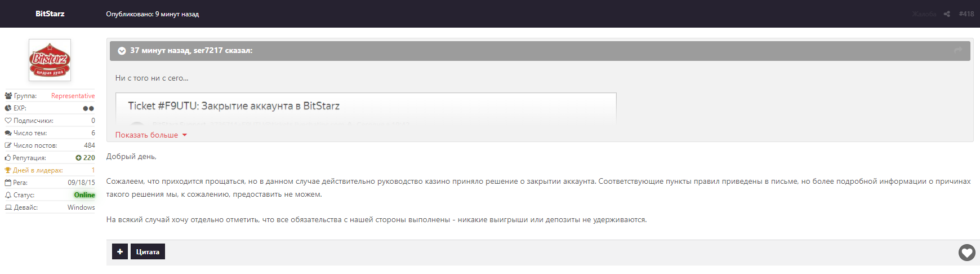Click the Online status badge
Viewport: 980px width, 274px height.
pos(84,195)
